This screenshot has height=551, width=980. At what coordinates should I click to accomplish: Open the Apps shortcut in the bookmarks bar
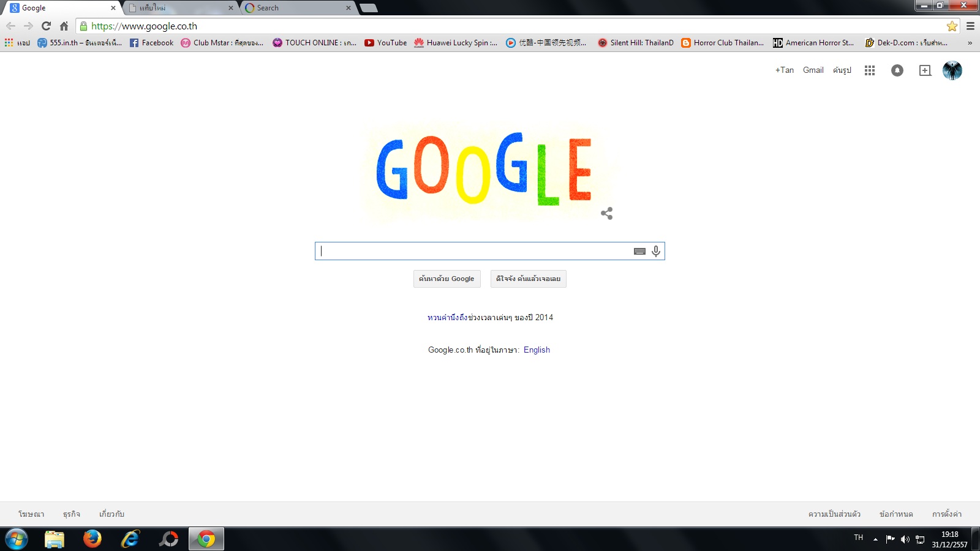point(17,43)
